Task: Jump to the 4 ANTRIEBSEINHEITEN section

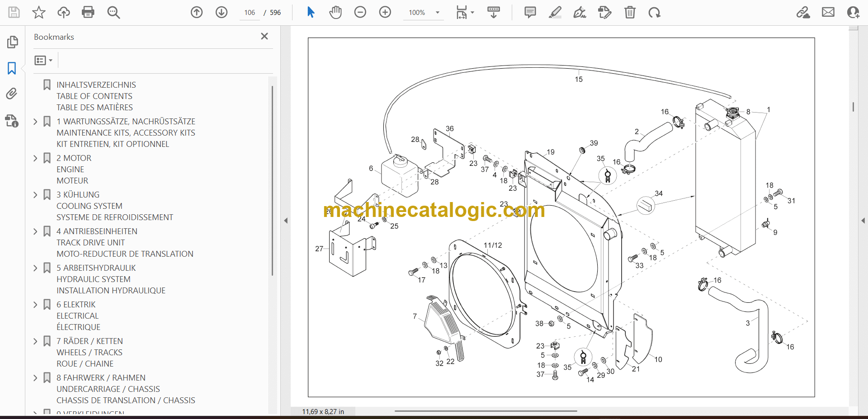Action: pos(125,242)
